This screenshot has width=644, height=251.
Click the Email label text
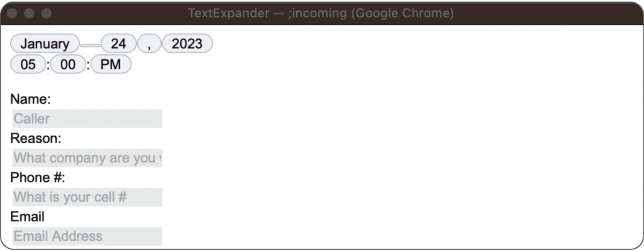(27, 217)
